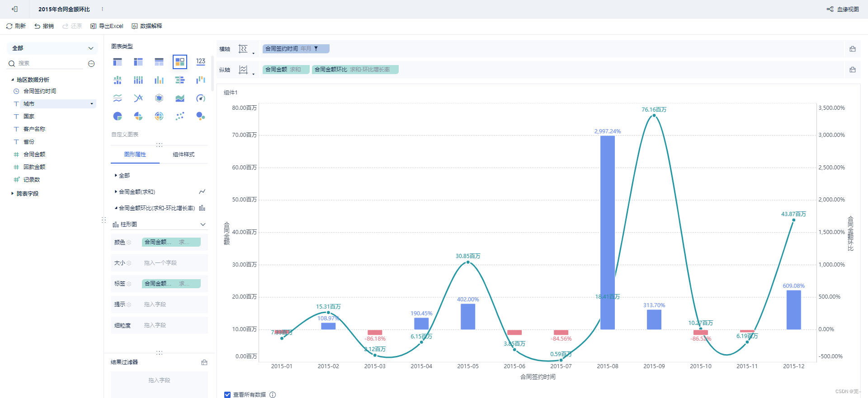Choose the cross table chart type

(138, 62)
